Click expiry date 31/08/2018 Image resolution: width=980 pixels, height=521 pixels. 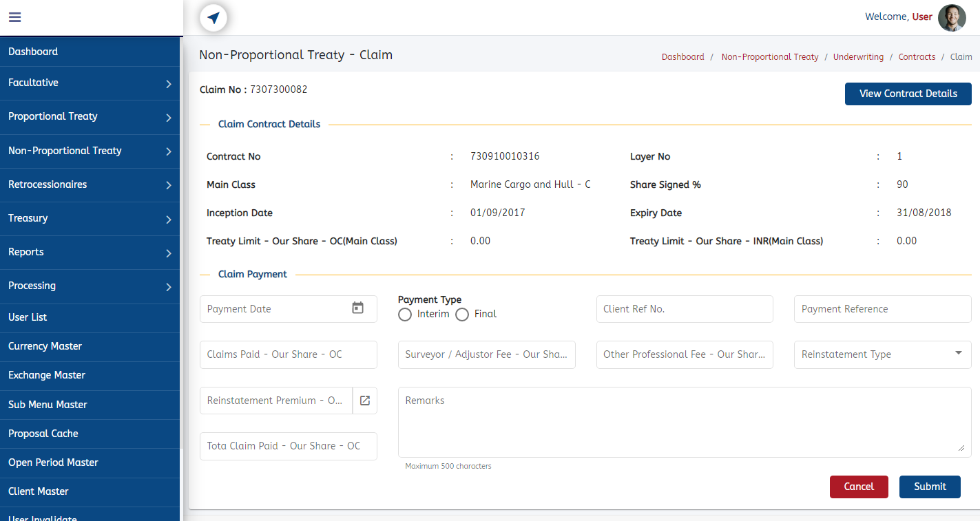click(924, 213)
